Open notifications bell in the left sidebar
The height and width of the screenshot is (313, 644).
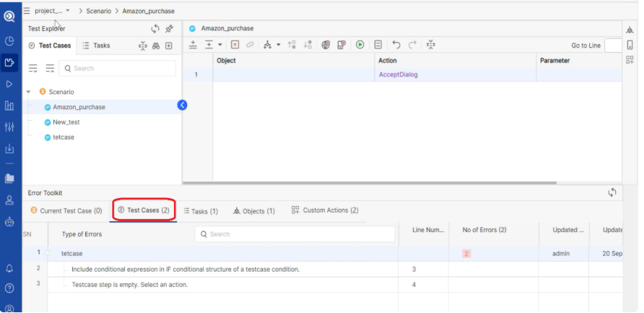[x=9, y=268]
